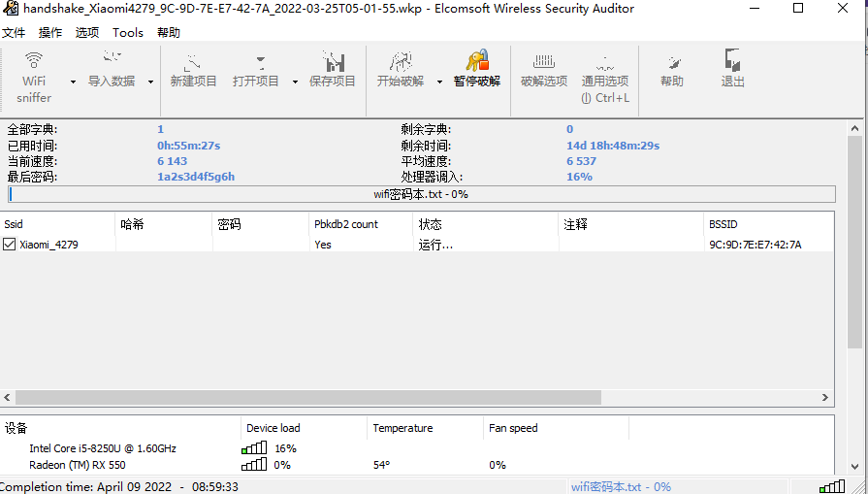This screenshot has height=494, width=868.
Task: Click the Temperature column header
Action: tap(425, 428)
